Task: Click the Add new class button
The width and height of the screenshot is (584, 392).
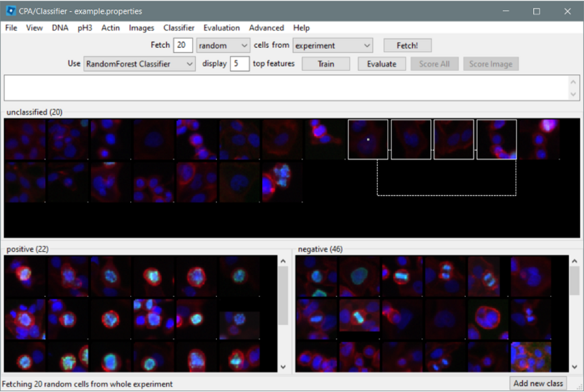Action: tap(538, 383)
